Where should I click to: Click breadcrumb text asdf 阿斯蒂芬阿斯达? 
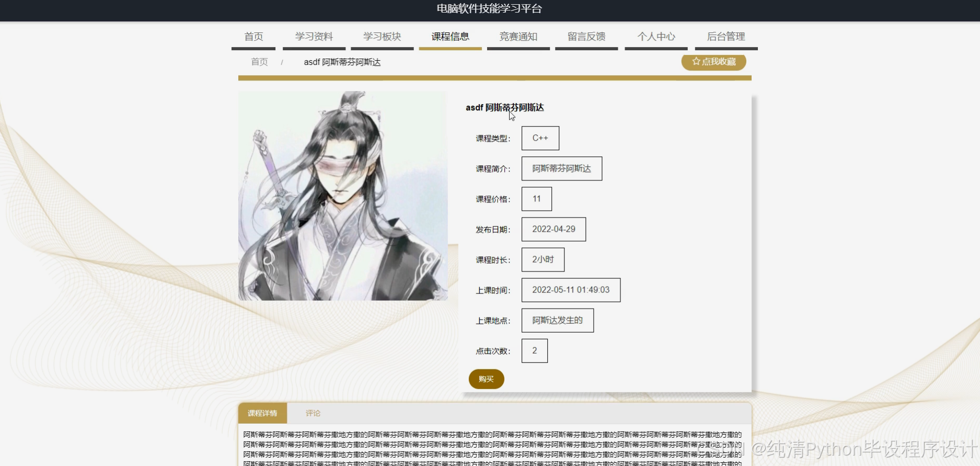(x=342, y=62)
